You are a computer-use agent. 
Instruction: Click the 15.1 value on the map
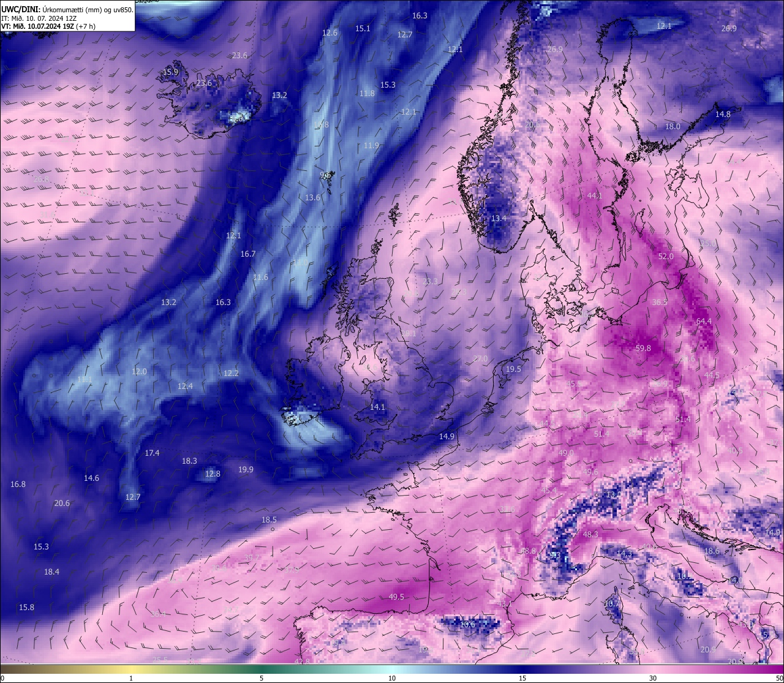click(x=363, y=28)
